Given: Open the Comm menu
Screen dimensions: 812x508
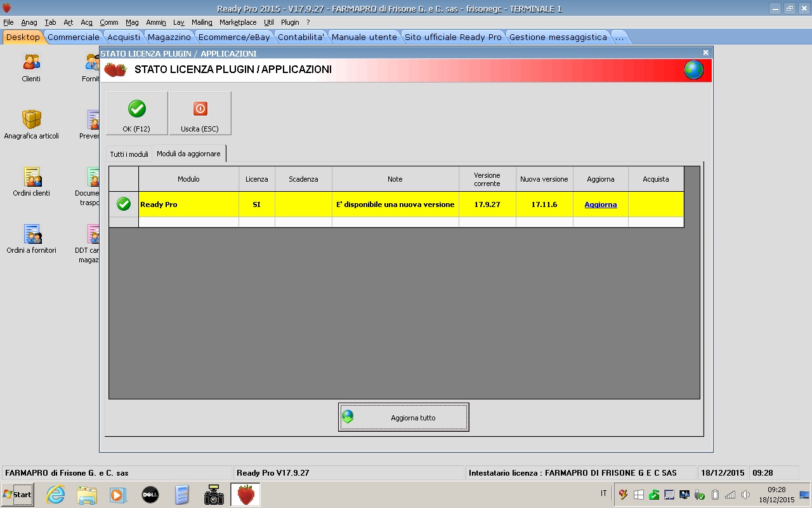Looking at the screenshot, I should point(109,22).
